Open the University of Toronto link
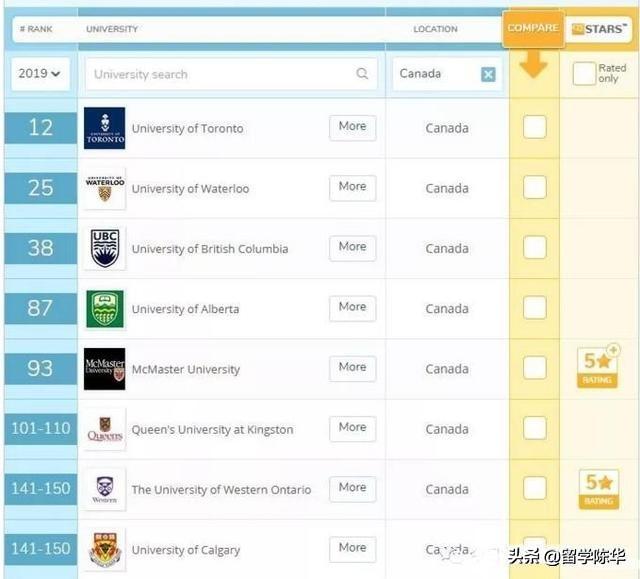Viewport: 640px width, 579px height. point(187,129)
